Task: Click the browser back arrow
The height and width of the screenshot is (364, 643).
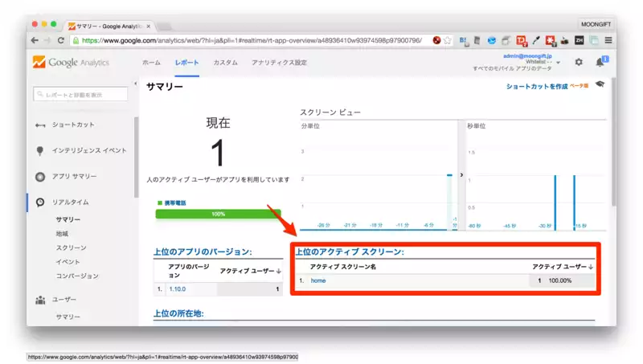Action: [35, 40]
